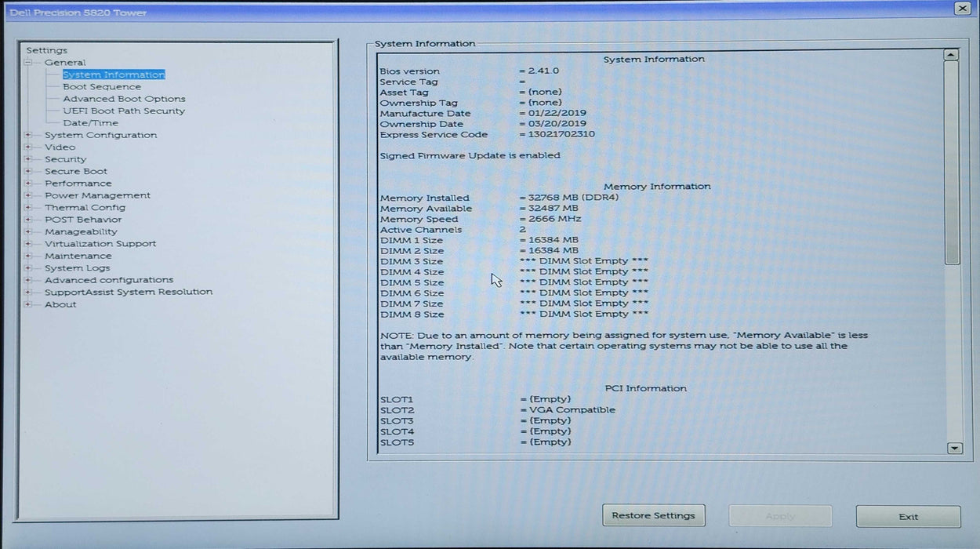This screenshot has width=980, height=549.
Task: Expand the Virtualization Support node
Action: (x=28, y=244)
